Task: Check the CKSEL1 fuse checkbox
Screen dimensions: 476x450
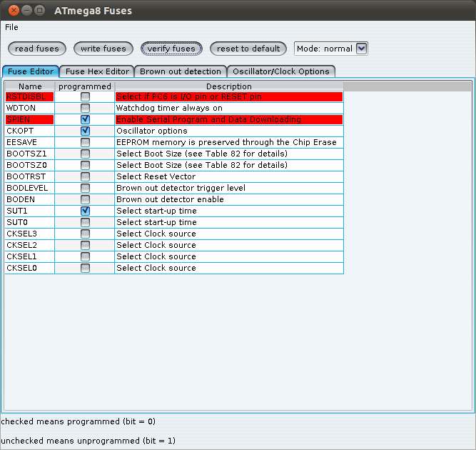Action: pos(85,256)
